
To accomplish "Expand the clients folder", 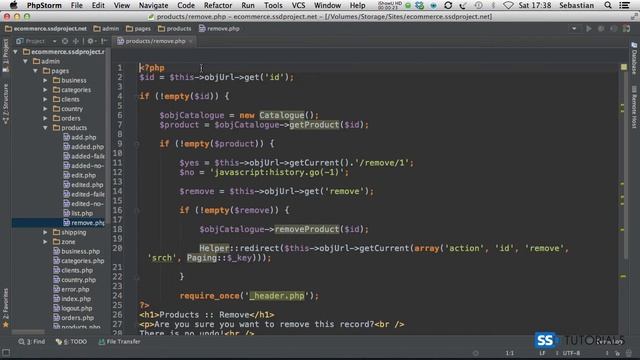I will (x=45, y=99).
